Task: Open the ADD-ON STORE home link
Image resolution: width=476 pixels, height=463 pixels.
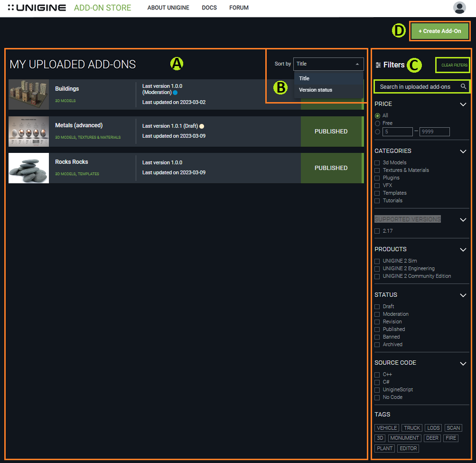Action: (x=103, y=8)
